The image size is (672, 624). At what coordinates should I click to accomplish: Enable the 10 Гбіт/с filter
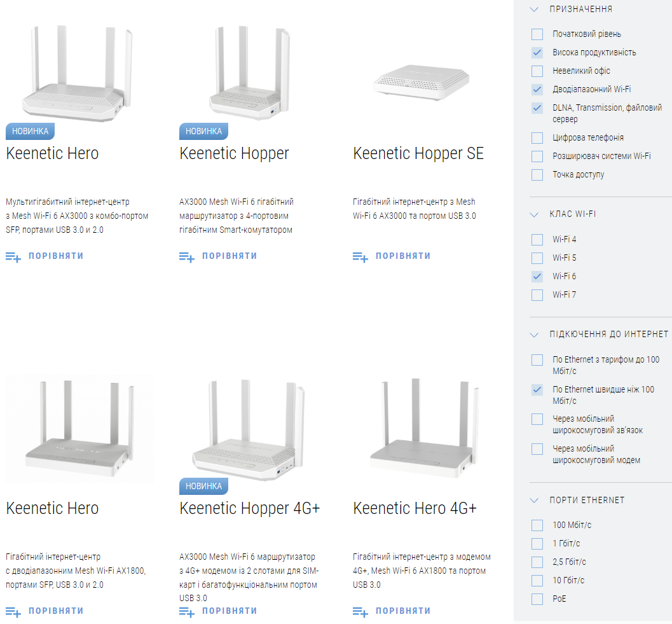click(537, 581)
